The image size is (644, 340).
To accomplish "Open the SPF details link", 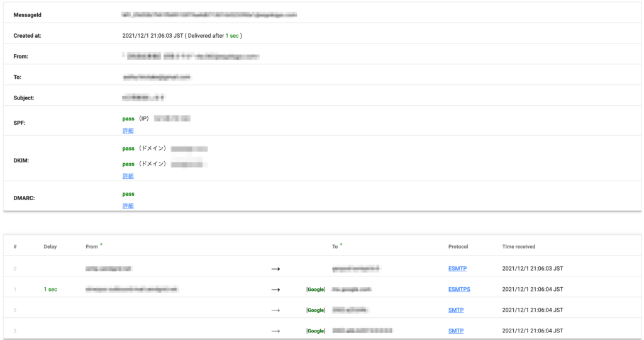I will [x=128, y=131].
